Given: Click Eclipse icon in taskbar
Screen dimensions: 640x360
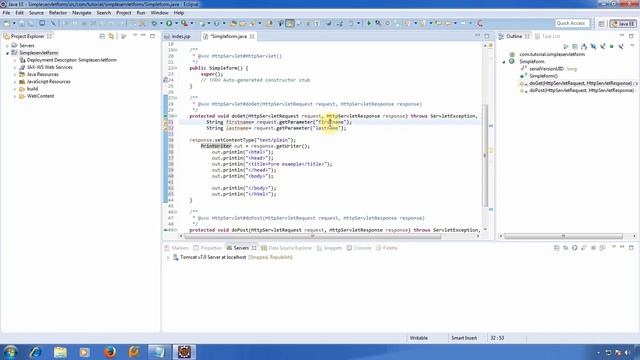Looking at the screenshot, I should coord(184,352).
